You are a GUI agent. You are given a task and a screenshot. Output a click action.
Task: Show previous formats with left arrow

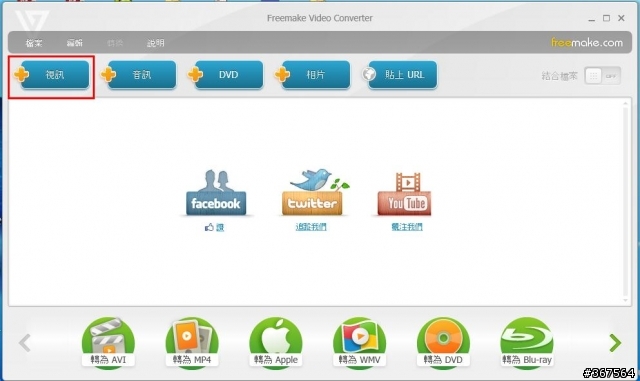click(x=25, y=343)
